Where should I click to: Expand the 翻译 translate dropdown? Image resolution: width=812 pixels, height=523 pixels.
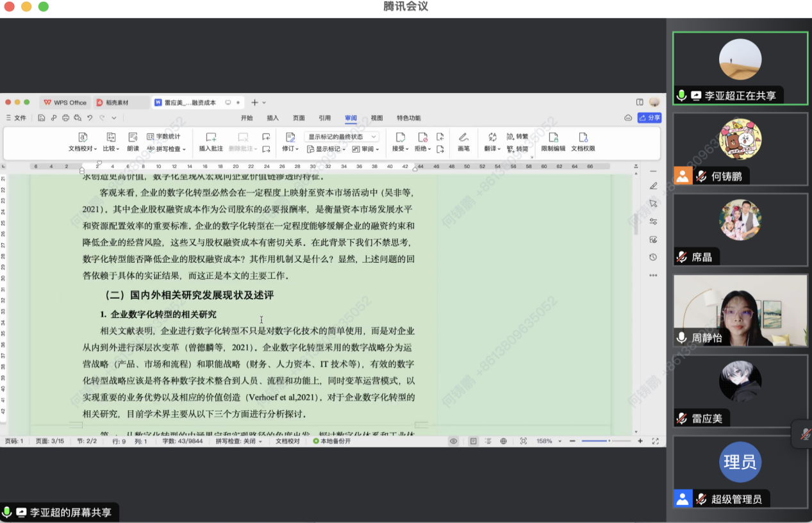point(492,148)
